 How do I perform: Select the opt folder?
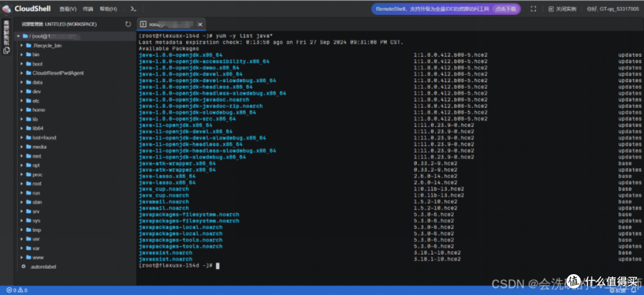pos(36,165)
